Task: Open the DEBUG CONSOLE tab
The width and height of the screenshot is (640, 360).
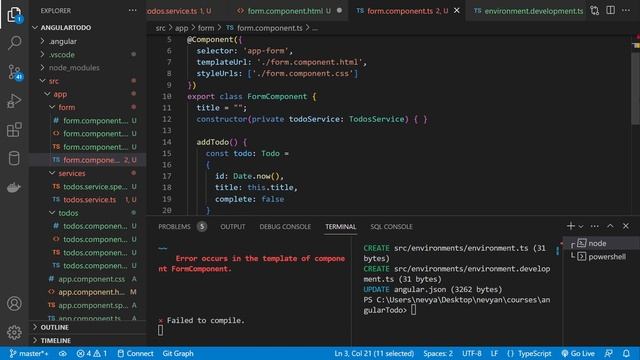Action: [x=285, y=227]
